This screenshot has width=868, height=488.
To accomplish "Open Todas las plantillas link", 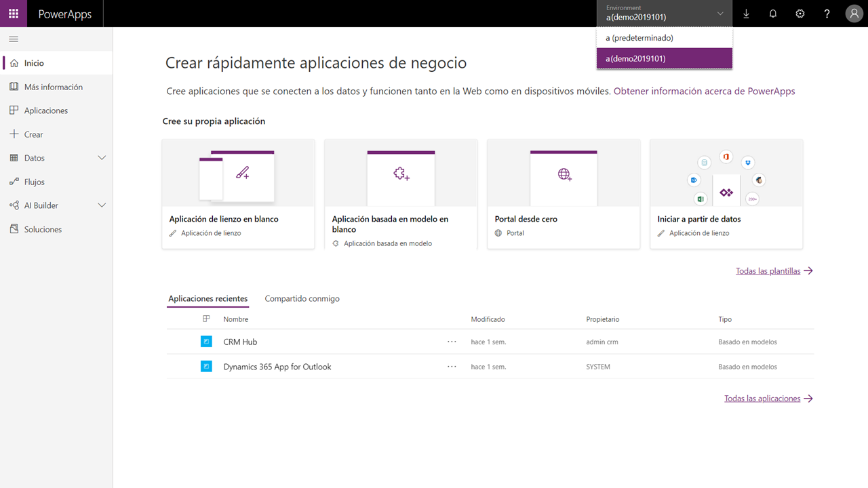I will coord(774,271).
